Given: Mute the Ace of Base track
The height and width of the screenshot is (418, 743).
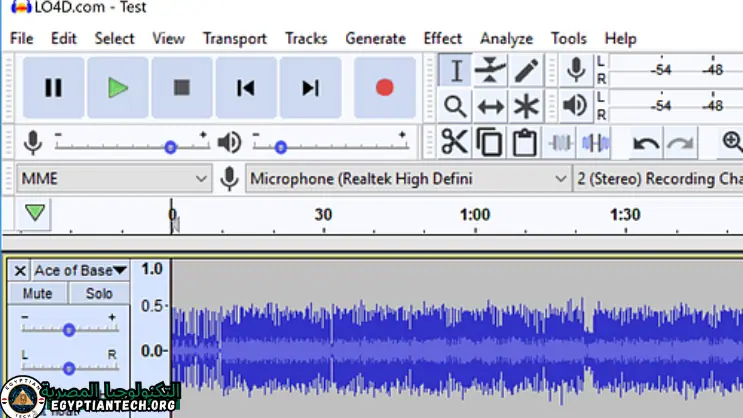Looking at the screenshot, I should (x=37, y=293).
